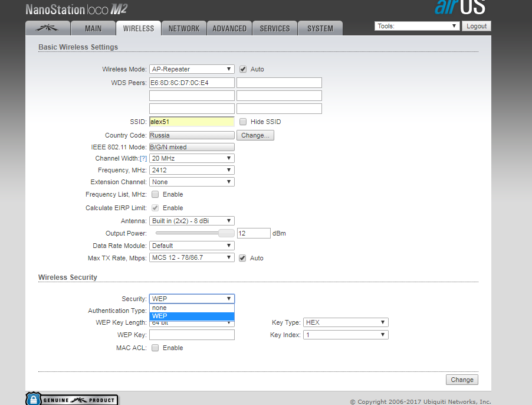
Task: Click the Output Power slider handle
Action: click(226, 233)
